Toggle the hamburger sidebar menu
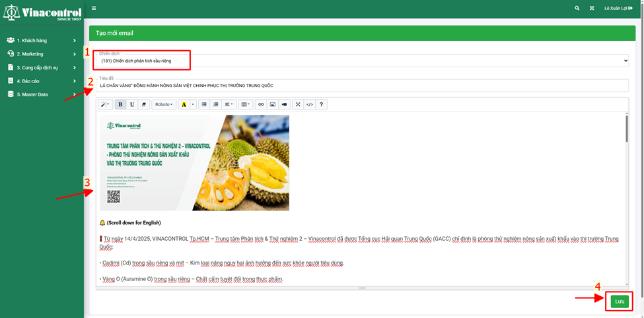The width and height of the screenshot is (644, 318). pos(94,8)
